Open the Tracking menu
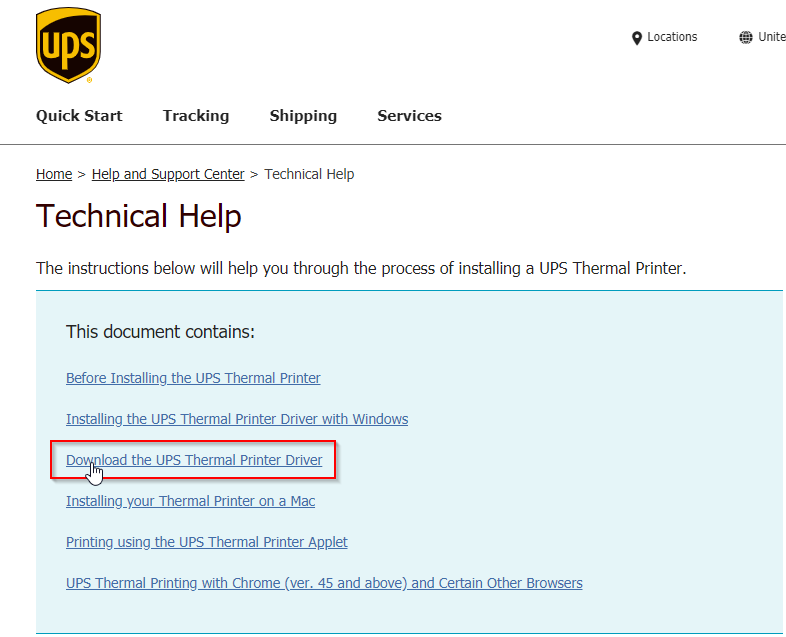Screen dimensions: 786x637 [x=195, y=116]
